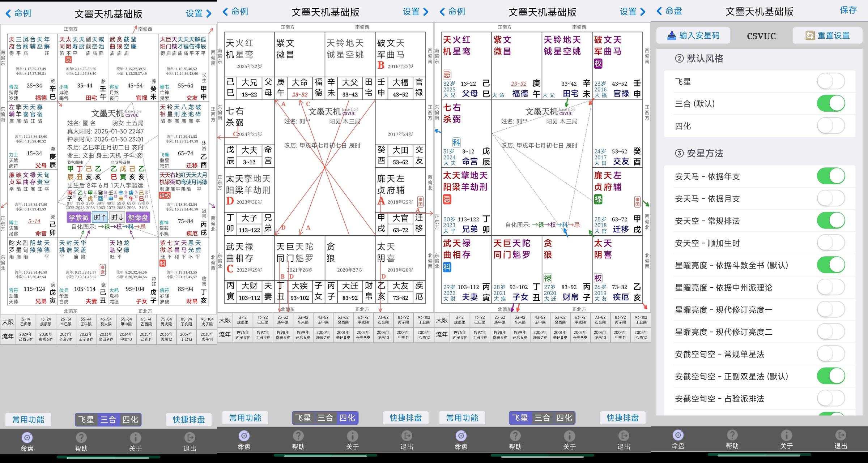Toggle 安天马 - 依据年支 switch
The height and width of the screenshot is (463, 868).
[831, 176]
